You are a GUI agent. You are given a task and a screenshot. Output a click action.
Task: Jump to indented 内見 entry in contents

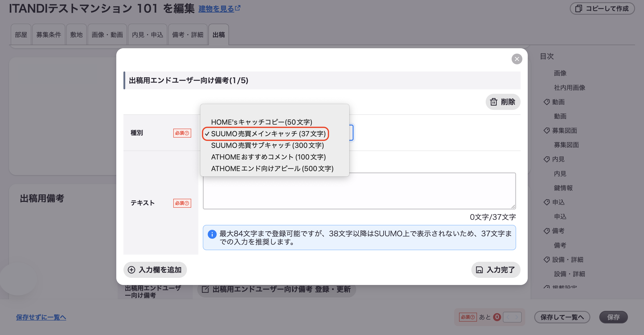(x=560, y=174)
